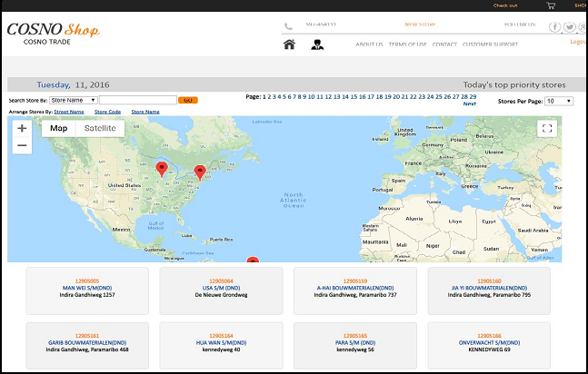
Task: Go to Customer Support page
Action: (490, 44)
